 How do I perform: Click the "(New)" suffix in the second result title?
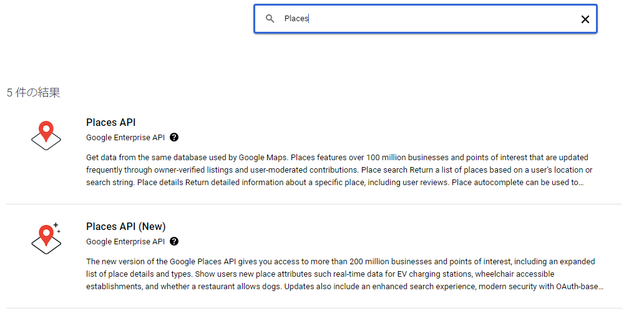(x=152, y=226)
